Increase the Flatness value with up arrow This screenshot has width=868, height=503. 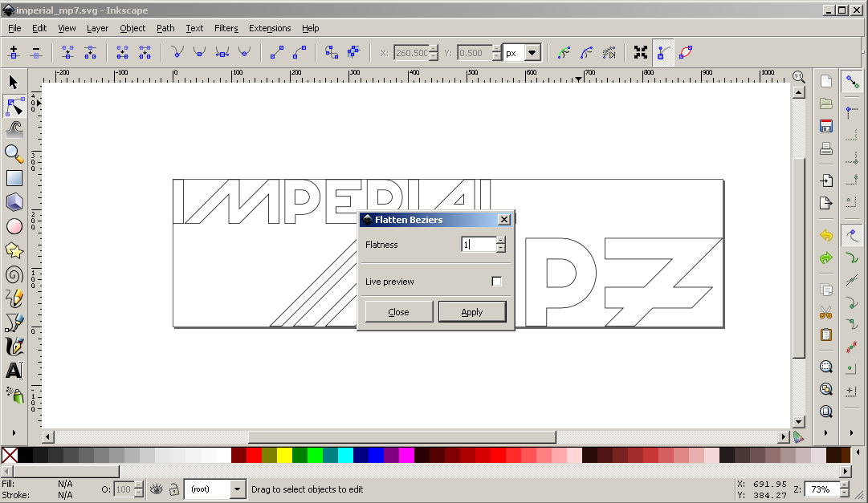click(501, 240)
